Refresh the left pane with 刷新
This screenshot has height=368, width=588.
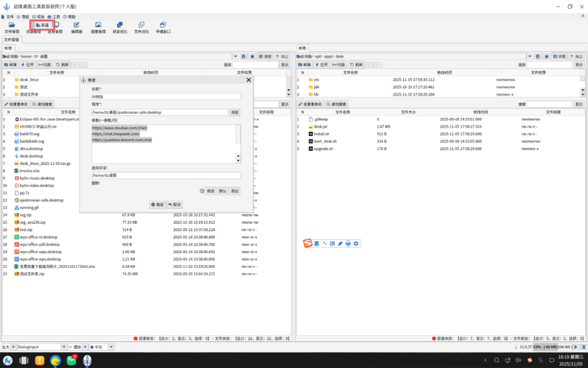[x=62, y=65]
